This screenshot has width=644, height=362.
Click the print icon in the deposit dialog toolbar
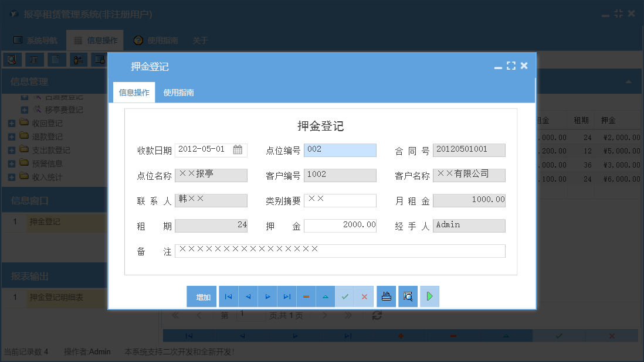(x=386, y=296)
